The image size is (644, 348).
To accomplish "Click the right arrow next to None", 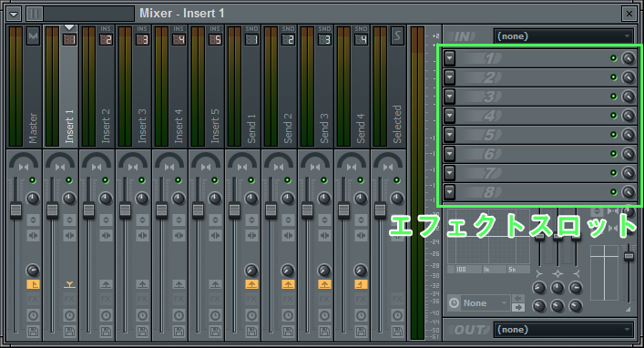I will coord(518,307).
